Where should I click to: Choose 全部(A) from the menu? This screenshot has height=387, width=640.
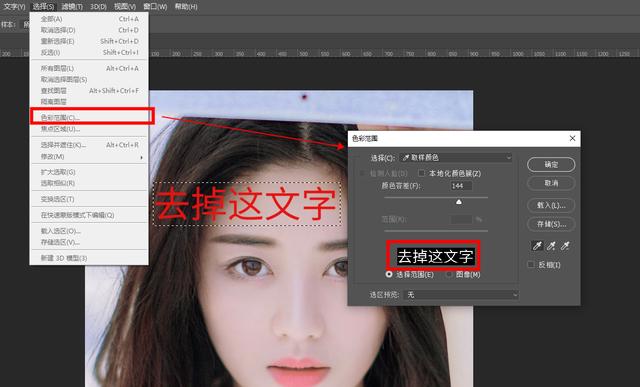pos(89,19)
